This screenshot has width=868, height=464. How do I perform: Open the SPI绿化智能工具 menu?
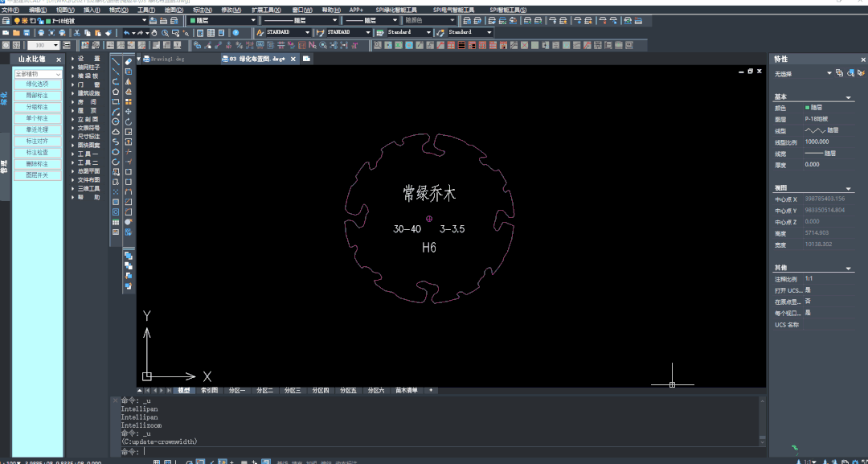point(398,10)
